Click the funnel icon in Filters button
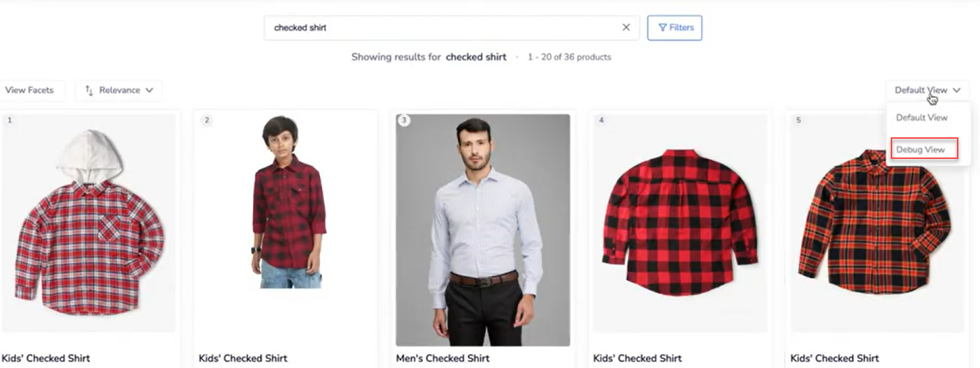The height and width of the screenshot is (368, 980). coord(663,28)
